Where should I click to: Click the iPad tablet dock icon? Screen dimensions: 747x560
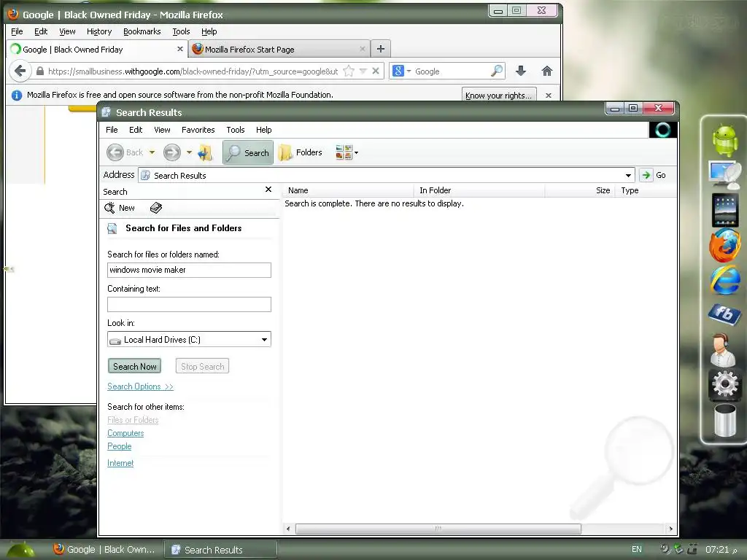click(x=725, y=210)
